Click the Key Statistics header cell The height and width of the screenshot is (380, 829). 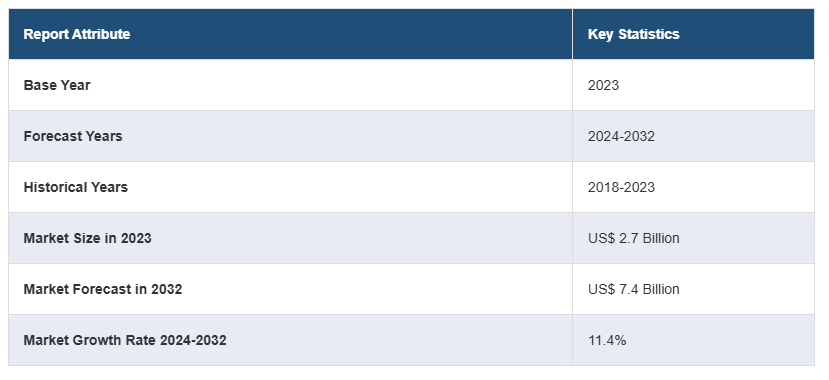pos(693,34)
